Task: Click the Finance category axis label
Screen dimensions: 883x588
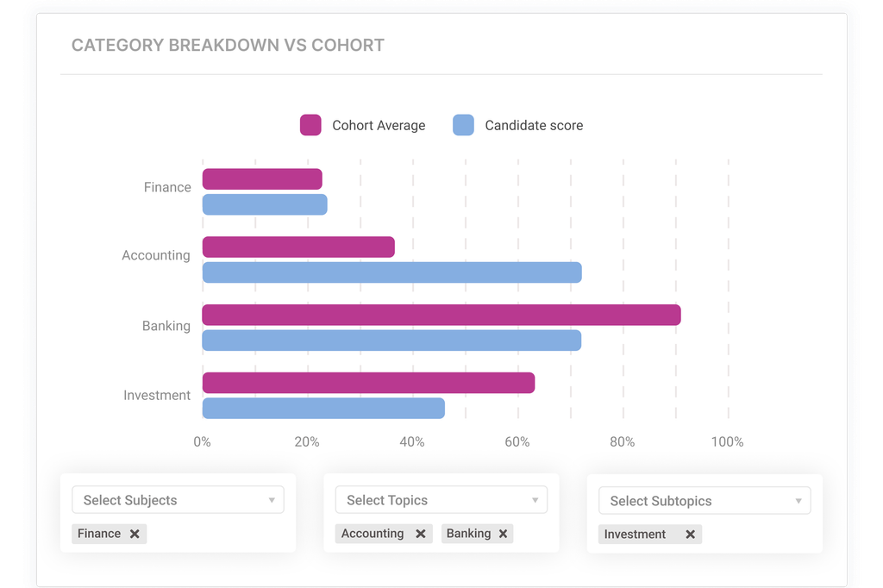Action: click(x=168, y=187)
